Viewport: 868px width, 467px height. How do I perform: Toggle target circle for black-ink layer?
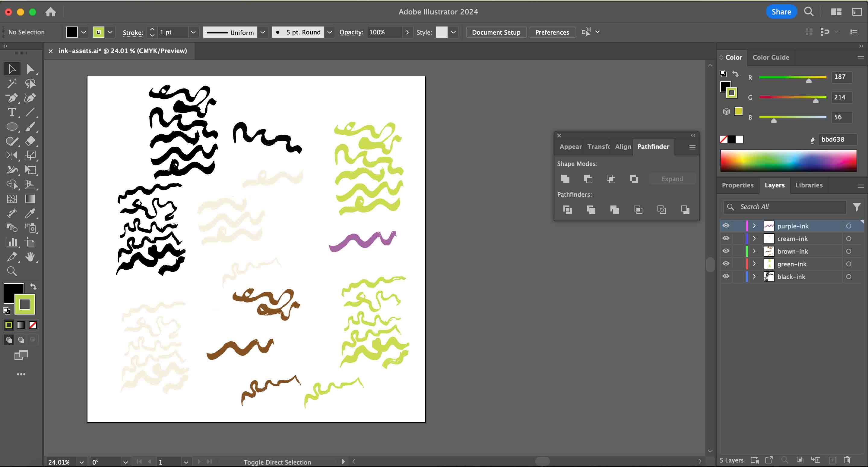848,277
